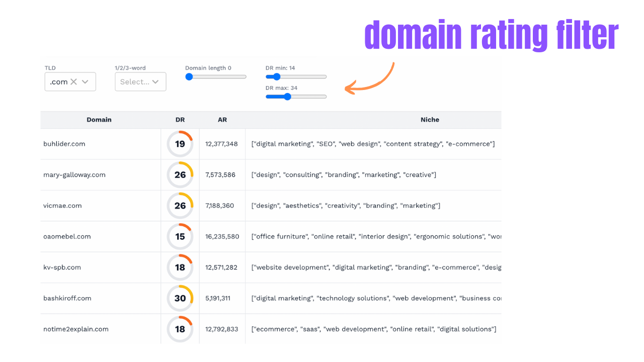
Task: Click AR value 12,571,282
Action: [x=221, y=267]
